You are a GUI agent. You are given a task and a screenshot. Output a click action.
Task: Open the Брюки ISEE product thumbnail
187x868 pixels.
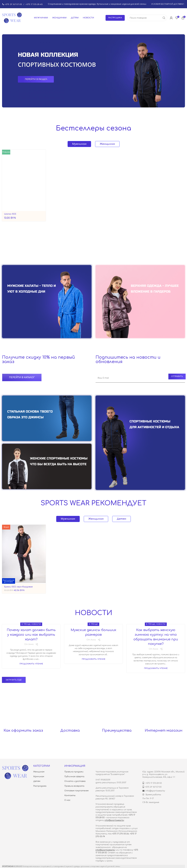coord(24,554)
